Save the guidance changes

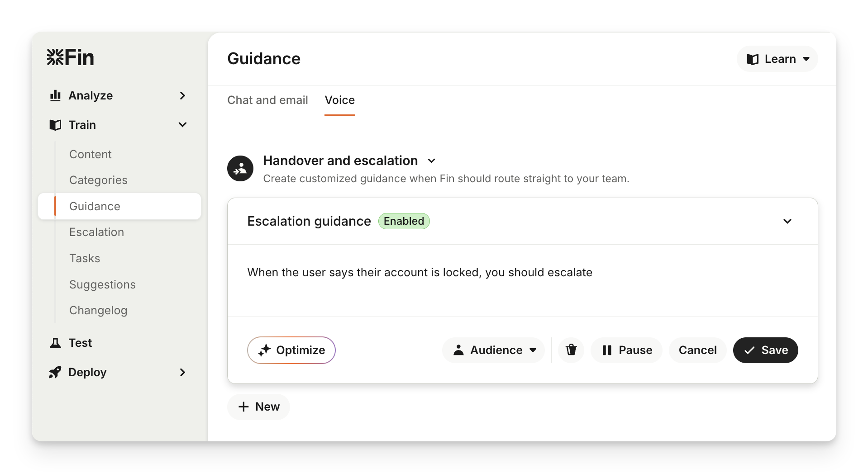coord(765,350)
